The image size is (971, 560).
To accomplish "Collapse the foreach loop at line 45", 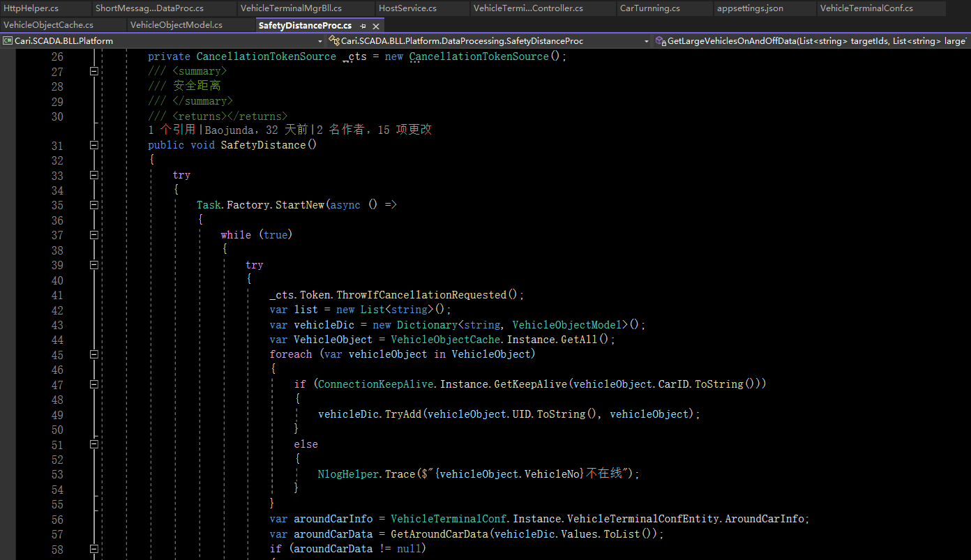I will 94,354.
